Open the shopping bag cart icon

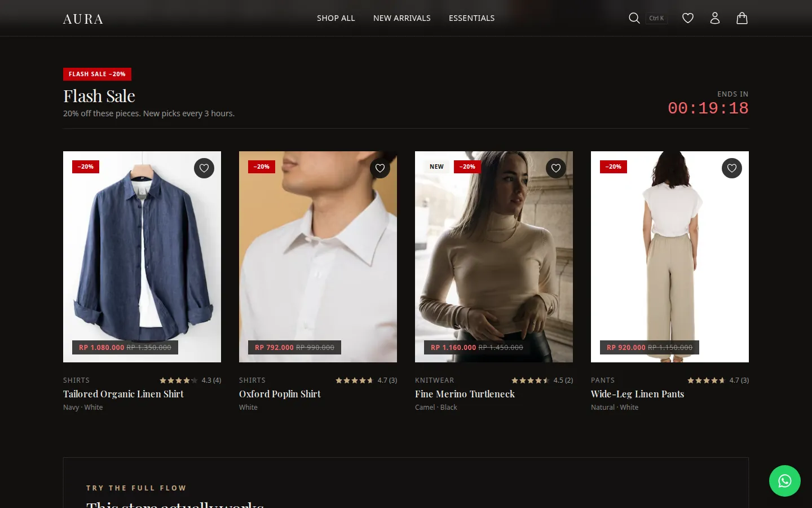pos(742,18)
